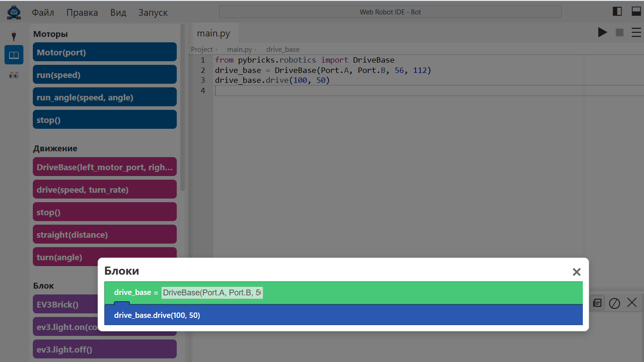
Task: Toggle left sidebar layout icon
Action: [x=617, y=12]
